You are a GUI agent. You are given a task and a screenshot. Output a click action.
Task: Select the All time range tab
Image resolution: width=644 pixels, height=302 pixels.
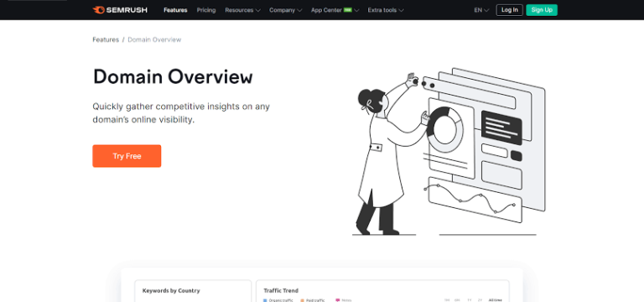coord(495,300)
